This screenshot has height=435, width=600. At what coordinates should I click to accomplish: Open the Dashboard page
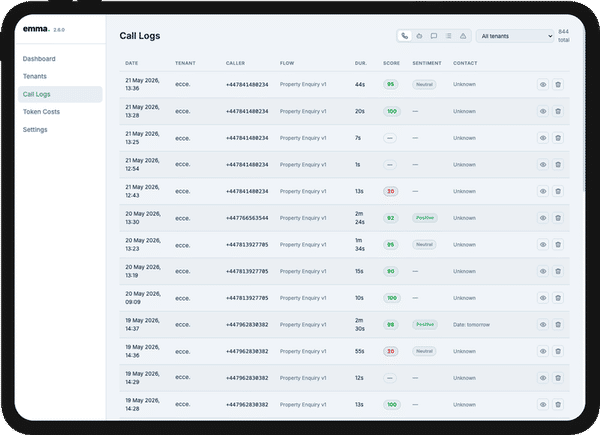pos(39,59)
